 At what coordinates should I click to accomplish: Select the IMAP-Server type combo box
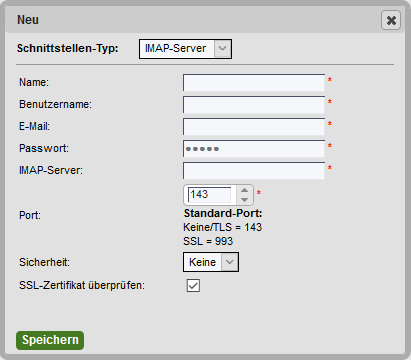(x=185, y=49)
